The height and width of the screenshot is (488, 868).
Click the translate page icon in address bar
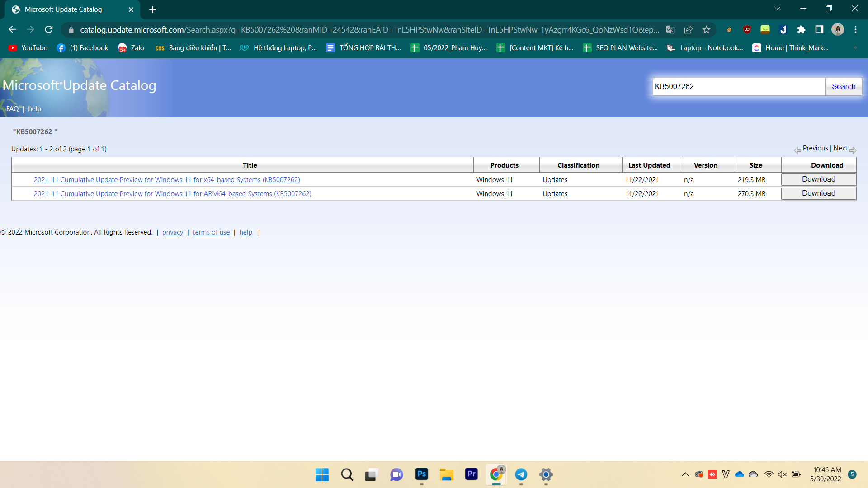coord(670,30)
